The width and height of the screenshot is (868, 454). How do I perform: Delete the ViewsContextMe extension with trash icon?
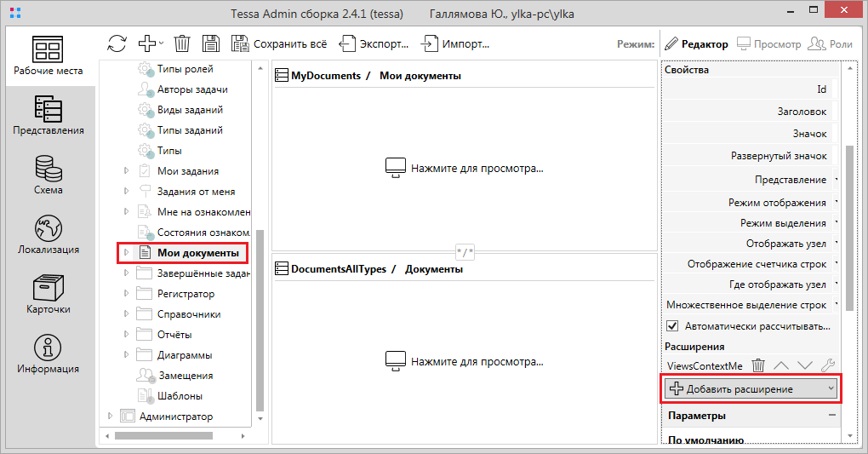[x=759, y=365]
